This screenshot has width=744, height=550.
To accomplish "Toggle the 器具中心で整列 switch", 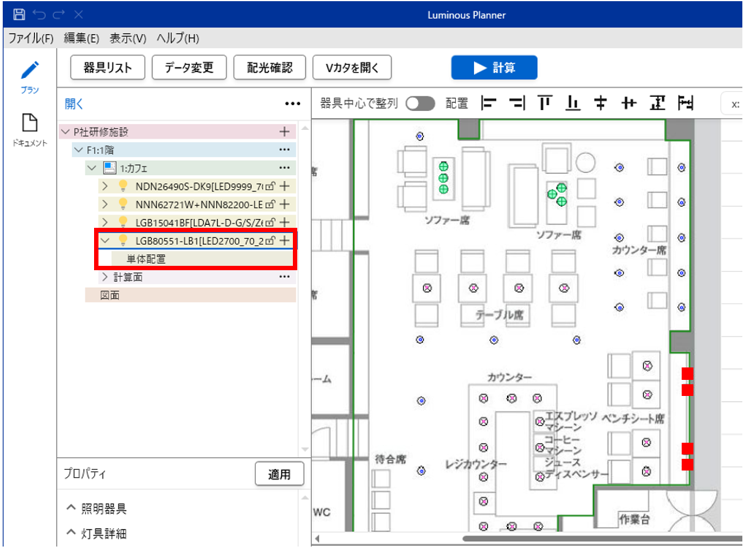I will [x=420, y=103].
